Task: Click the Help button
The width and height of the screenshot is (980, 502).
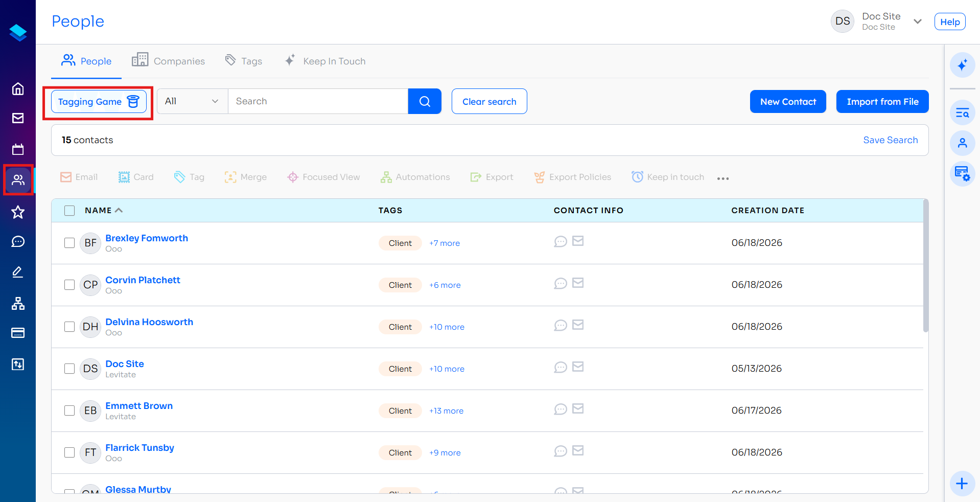Action: 950,21
